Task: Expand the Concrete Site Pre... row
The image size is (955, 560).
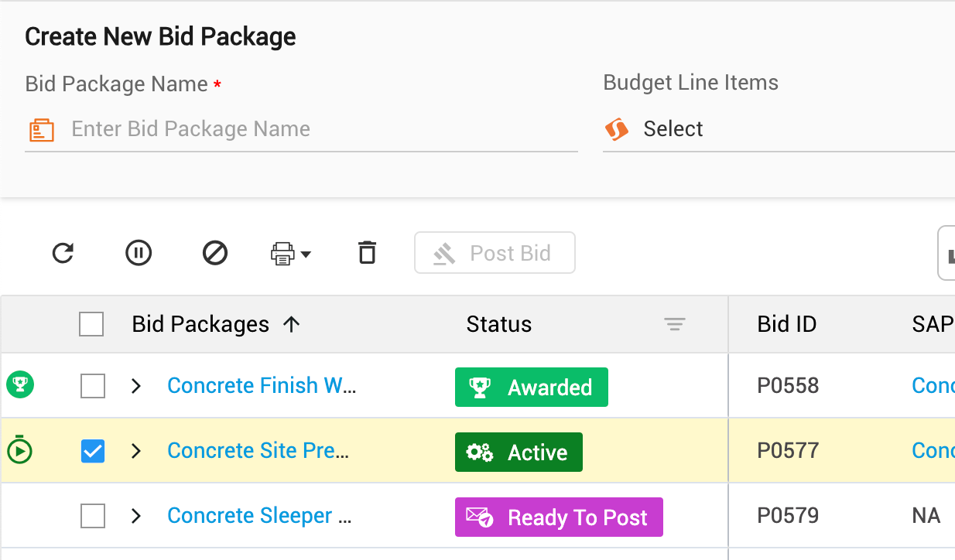Action: click(136, 451)
